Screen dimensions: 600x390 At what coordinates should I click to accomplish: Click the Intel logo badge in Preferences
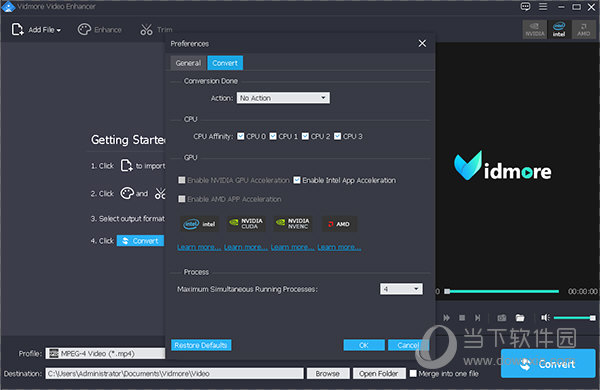tap(199, 224)
